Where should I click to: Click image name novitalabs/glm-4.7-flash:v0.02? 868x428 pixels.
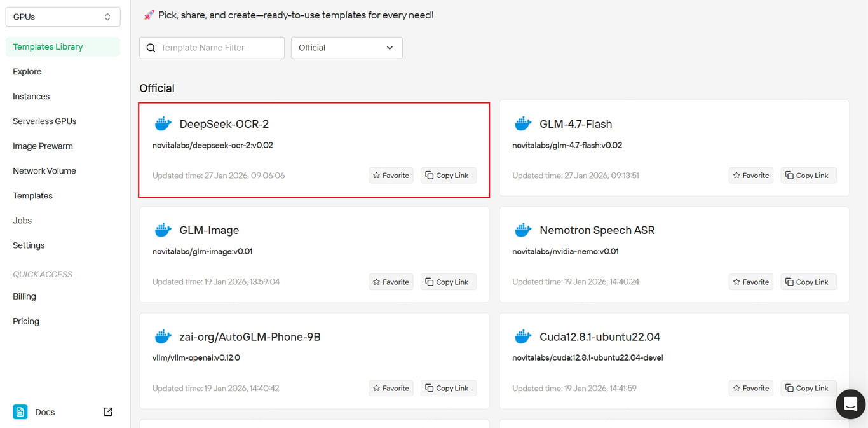tap(567, 145)
